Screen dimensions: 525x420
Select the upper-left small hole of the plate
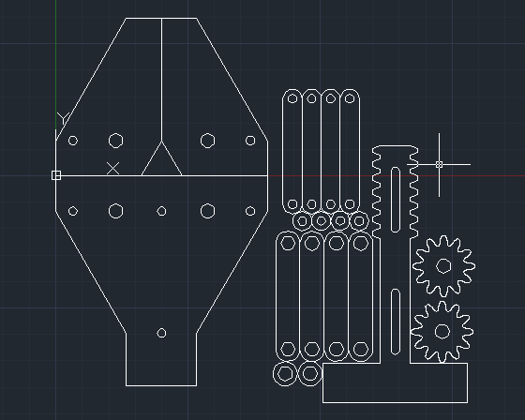pyautogui.click(x=73, y=141)
